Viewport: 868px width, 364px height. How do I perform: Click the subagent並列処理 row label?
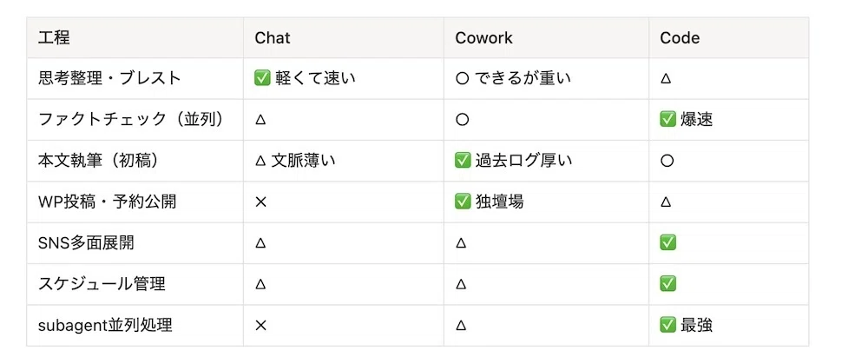[x=105, y=326]
